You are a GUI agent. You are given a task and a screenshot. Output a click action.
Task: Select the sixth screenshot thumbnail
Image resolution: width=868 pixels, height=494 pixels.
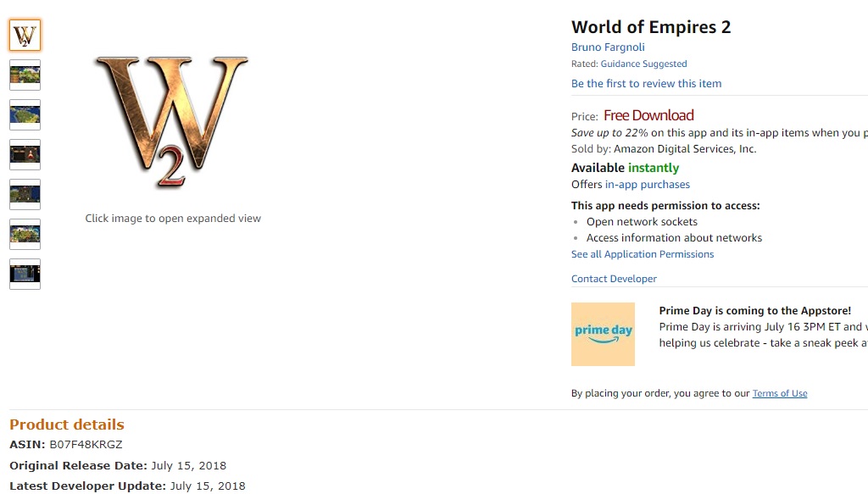25,235
